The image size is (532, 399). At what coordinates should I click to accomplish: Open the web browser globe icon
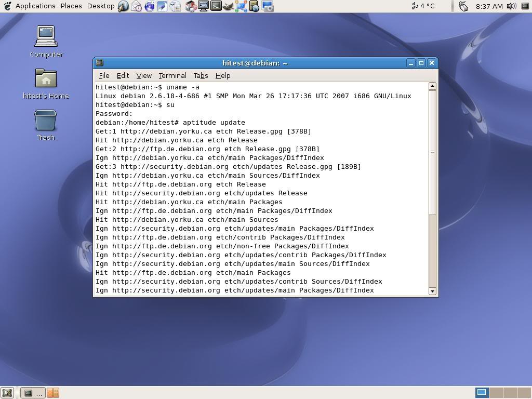[149, 6]
